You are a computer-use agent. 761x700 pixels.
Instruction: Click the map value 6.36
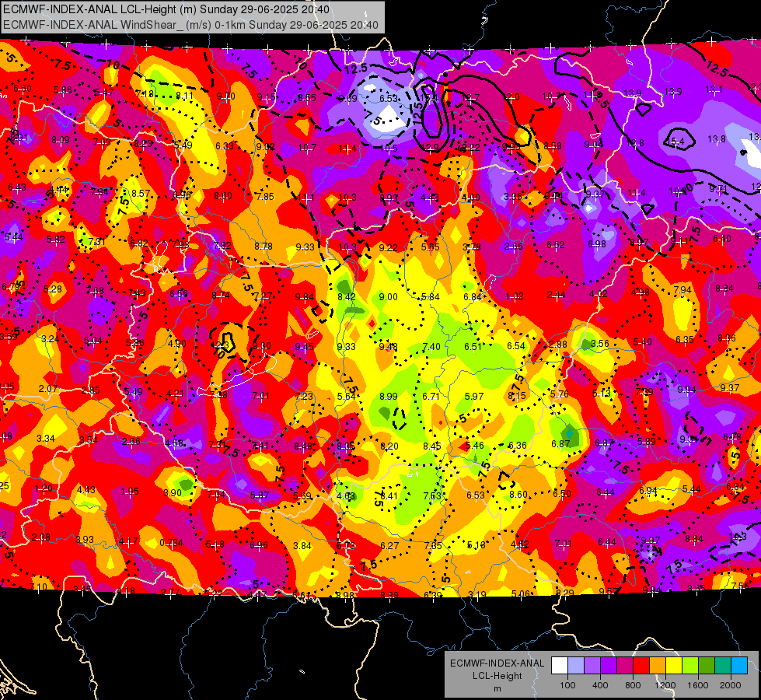pos(518,445)
